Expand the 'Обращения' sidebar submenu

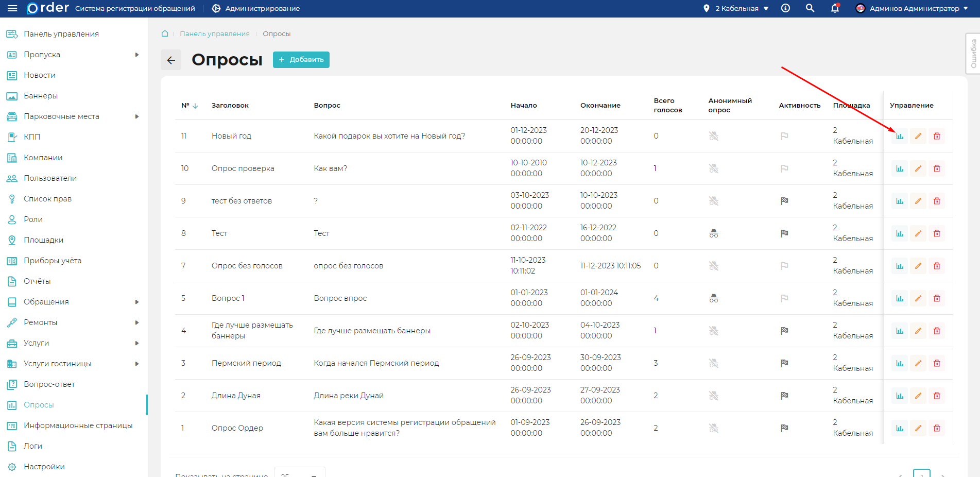(x=136, y=302)
